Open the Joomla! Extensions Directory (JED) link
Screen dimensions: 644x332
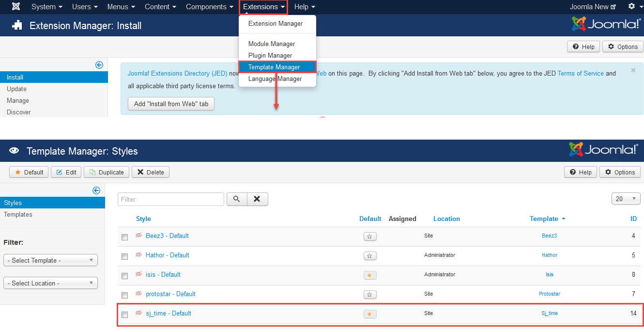point(177,74)
